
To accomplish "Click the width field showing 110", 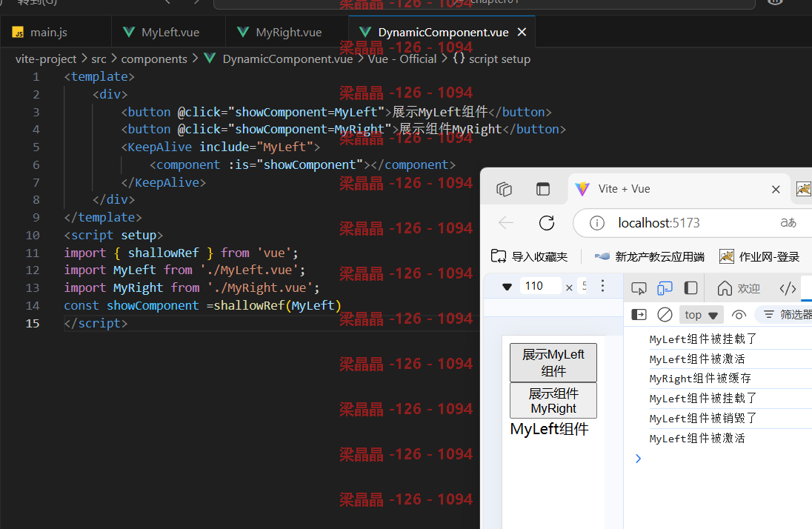I will (540, 286).
